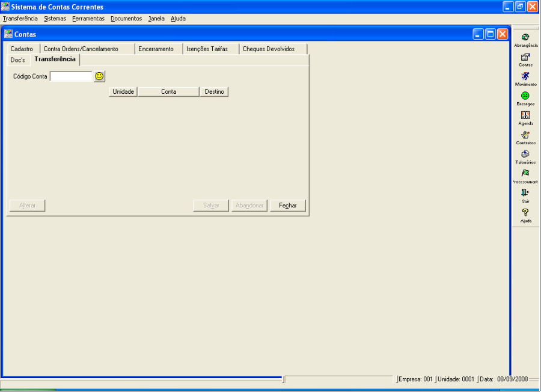Click the Código Conta label

[x=30, y=76]
